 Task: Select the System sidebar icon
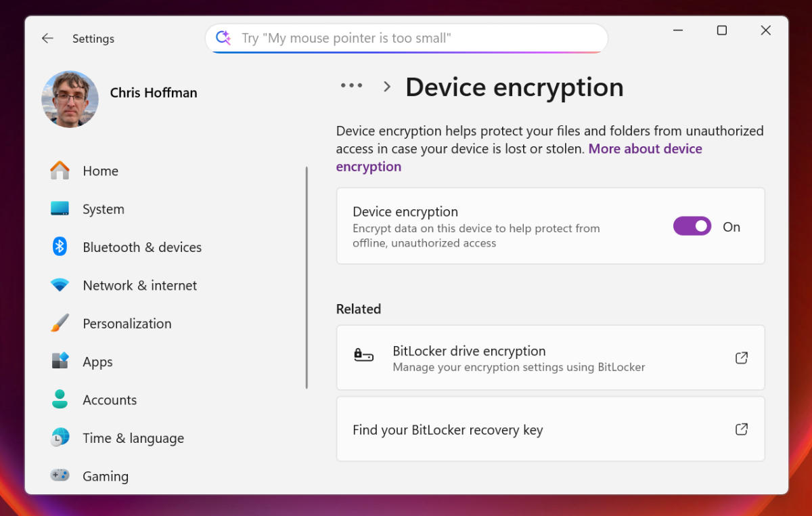(x=60, y=209)
